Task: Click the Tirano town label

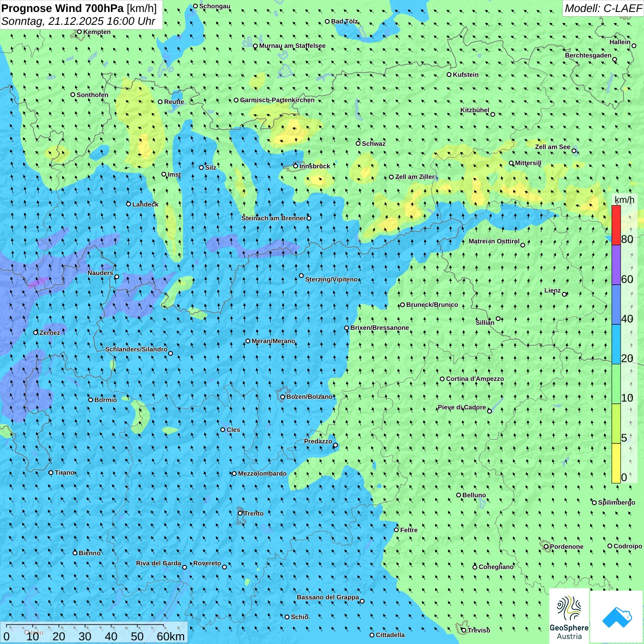Action: click(64, 473)
